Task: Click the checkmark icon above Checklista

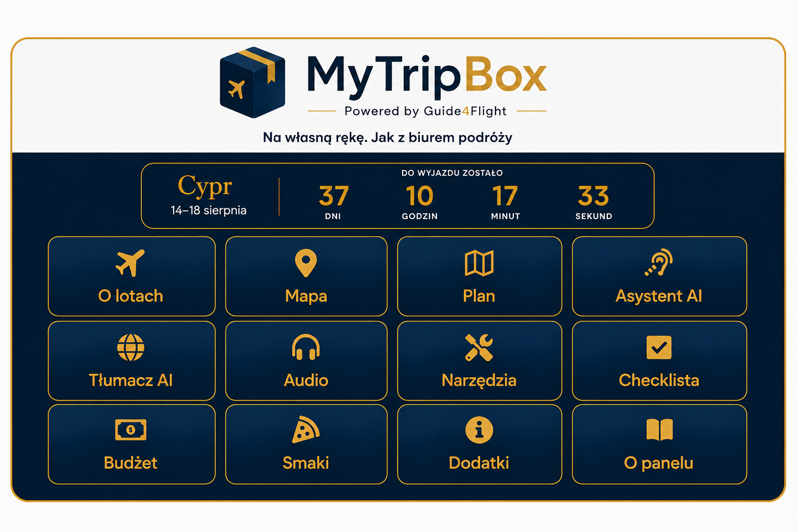Action: coord(659,347)
